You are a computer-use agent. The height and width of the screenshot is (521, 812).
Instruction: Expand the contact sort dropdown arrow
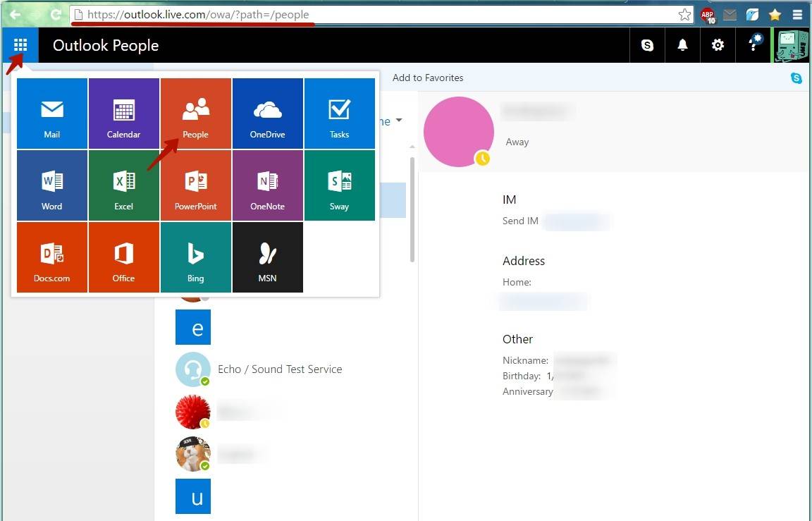tap(399, 121)
